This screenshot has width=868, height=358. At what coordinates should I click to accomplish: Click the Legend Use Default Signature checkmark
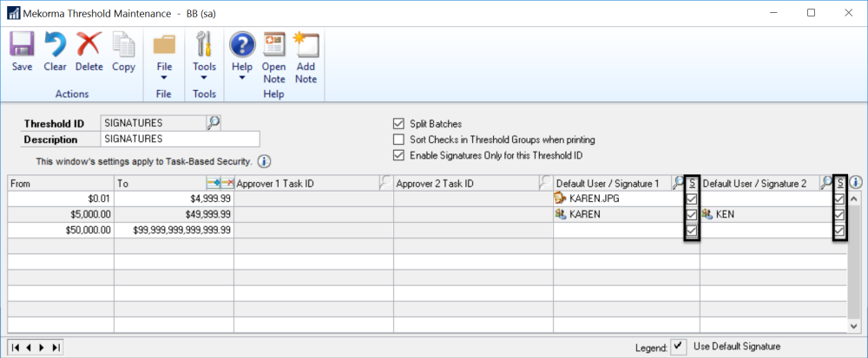coord(678,347)
